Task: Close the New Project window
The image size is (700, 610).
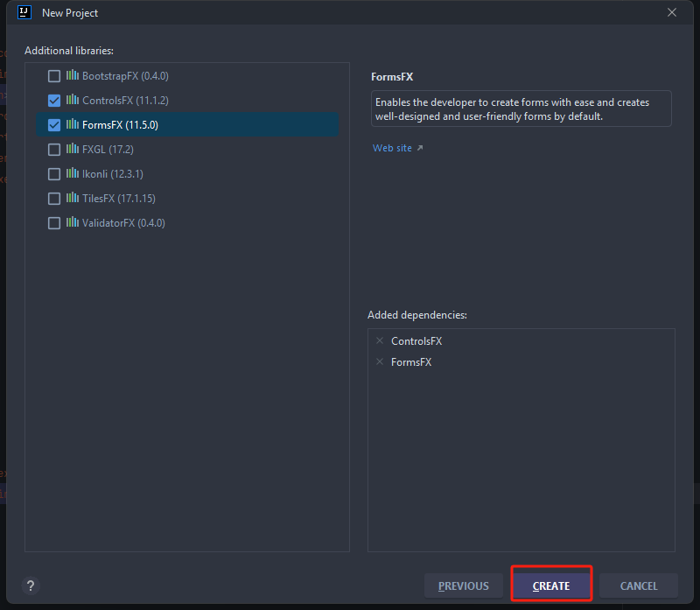Action: 672,12
